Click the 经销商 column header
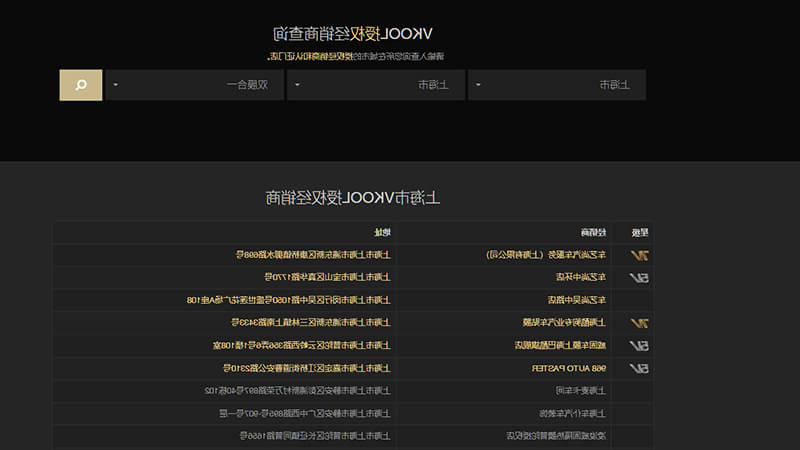This screenshot has width=800, height=450. pyautogui.click(x=593, y=233)
